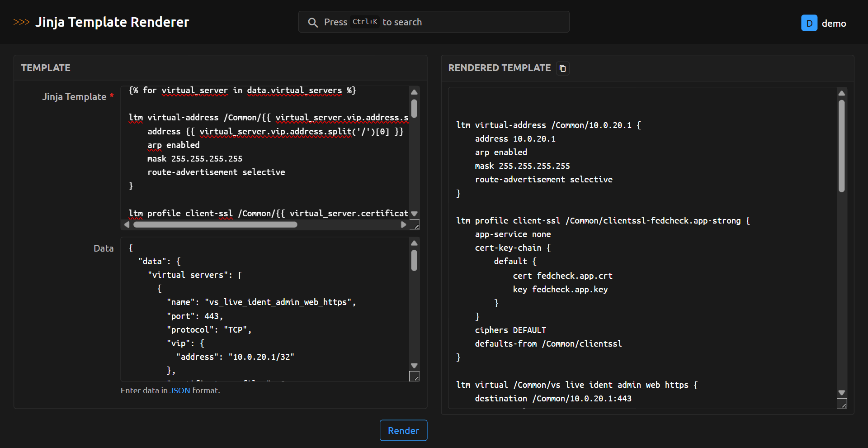
Task: Click the Jinja Template Renderer title
Action: coord(112,22)
